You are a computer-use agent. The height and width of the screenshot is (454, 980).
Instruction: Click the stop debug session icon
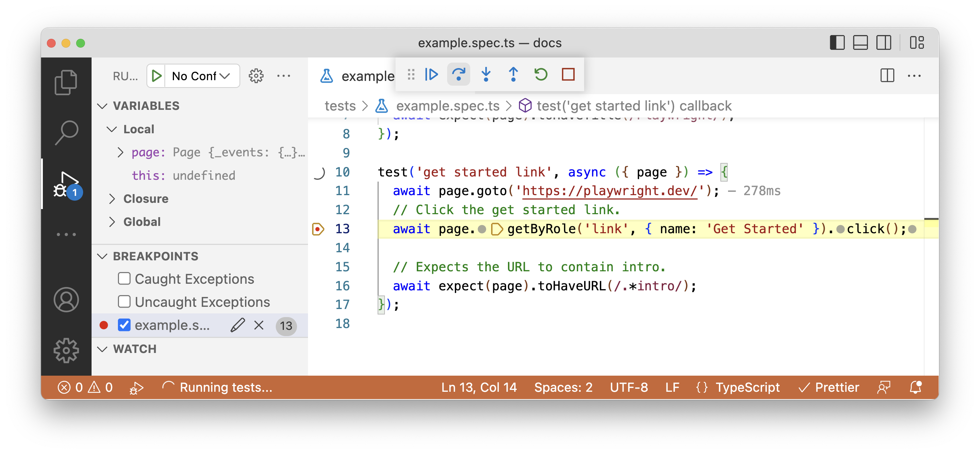pos(568,74)
